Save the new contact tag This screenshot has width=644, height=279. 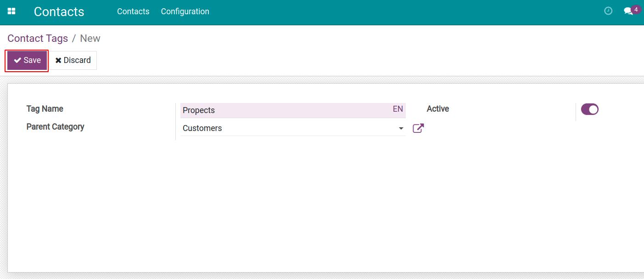click(26, 60)
